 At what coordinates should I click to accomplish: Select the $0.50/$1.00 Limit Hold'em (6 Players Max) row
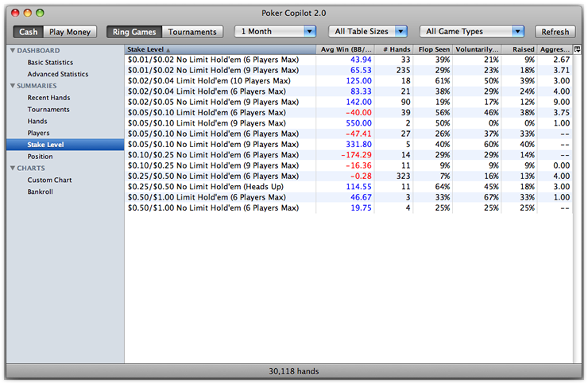348,197
